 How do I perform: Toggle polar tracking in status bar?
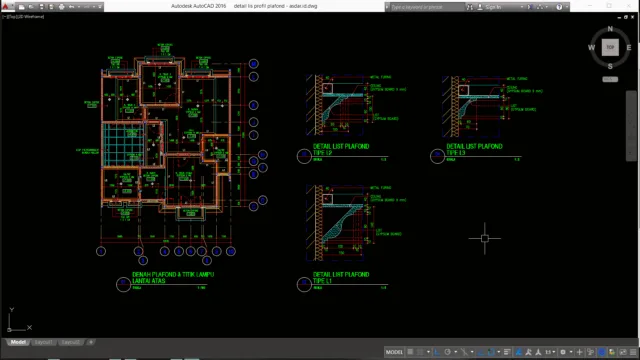click(x=448, y=352)
